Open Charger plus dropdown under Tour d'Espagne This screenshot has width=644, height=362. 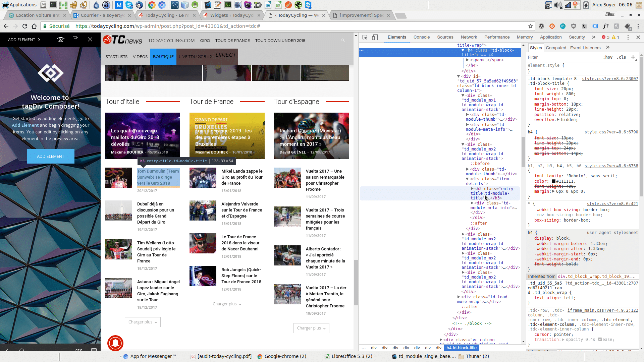[x=311, y=328]
